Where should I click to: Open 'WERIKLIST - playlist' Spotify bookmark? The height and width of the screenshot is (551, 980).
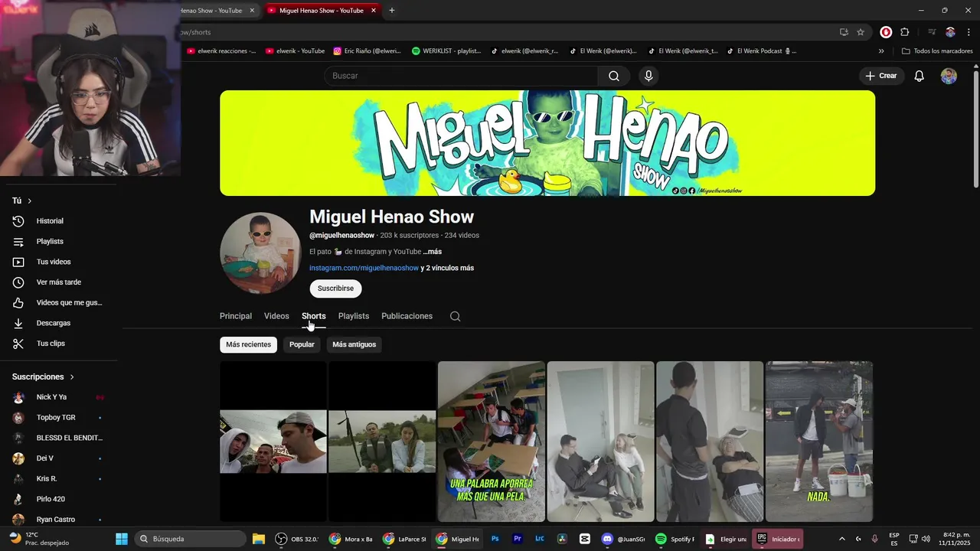446,51
